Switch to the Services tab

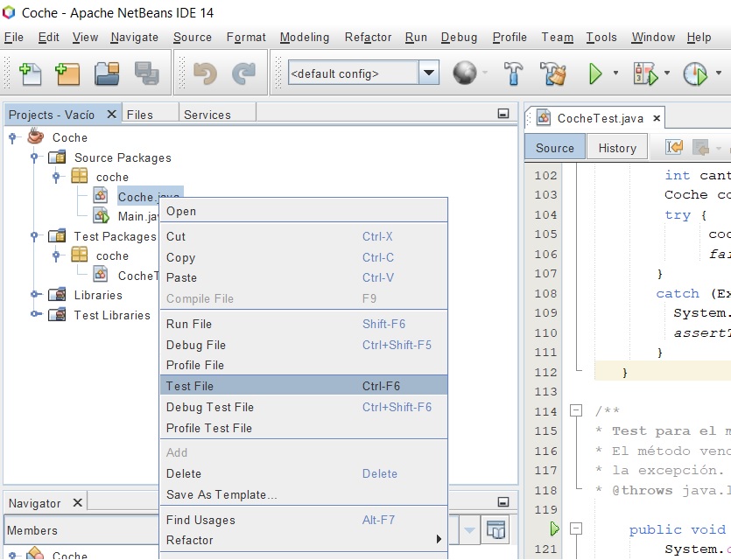click(x=207, y=115)
